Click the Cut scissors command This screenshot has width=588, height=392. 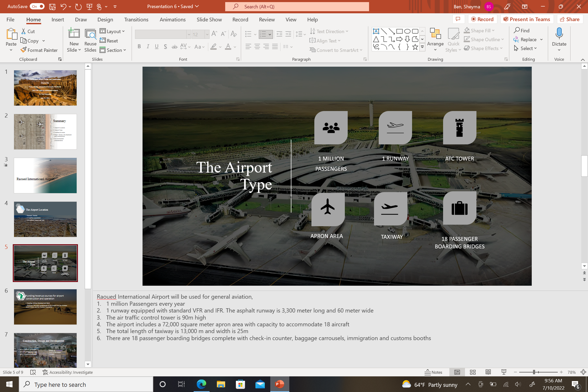tap(28, 31)
